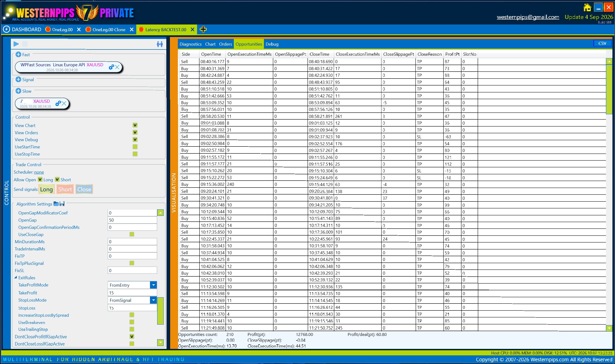Close the OneLeg.00 tab X
The height and width of the screenshot is (364, 615).
click(79, 30)
